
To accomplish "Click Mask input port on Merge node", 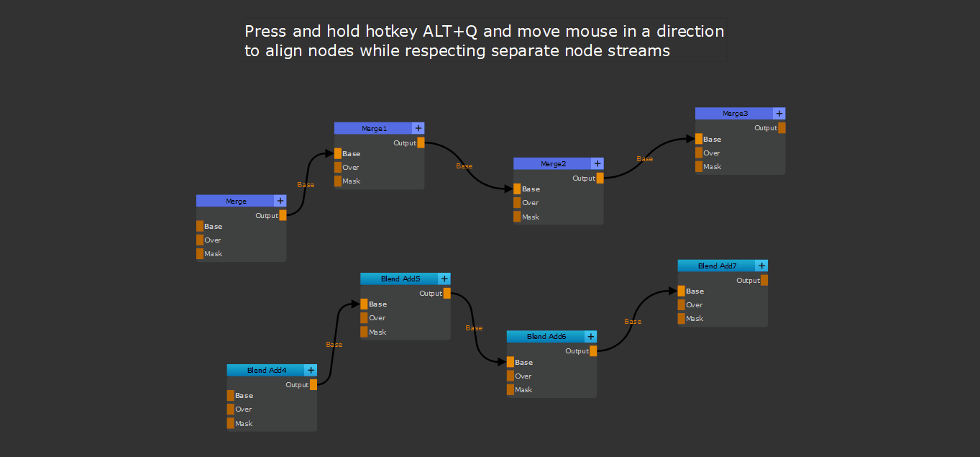I will pyautogui.click(x=200, y=253).
